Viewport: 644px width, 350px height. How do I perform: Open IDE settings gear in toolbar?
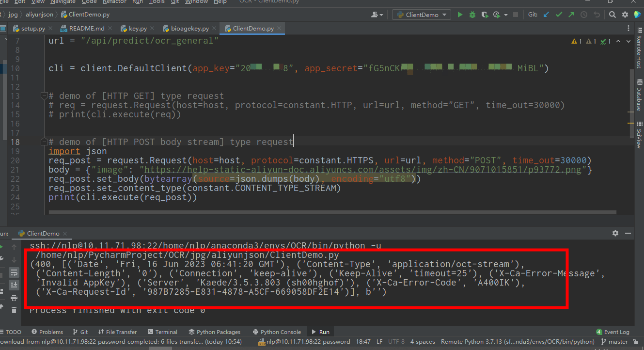tap(625, 15)
